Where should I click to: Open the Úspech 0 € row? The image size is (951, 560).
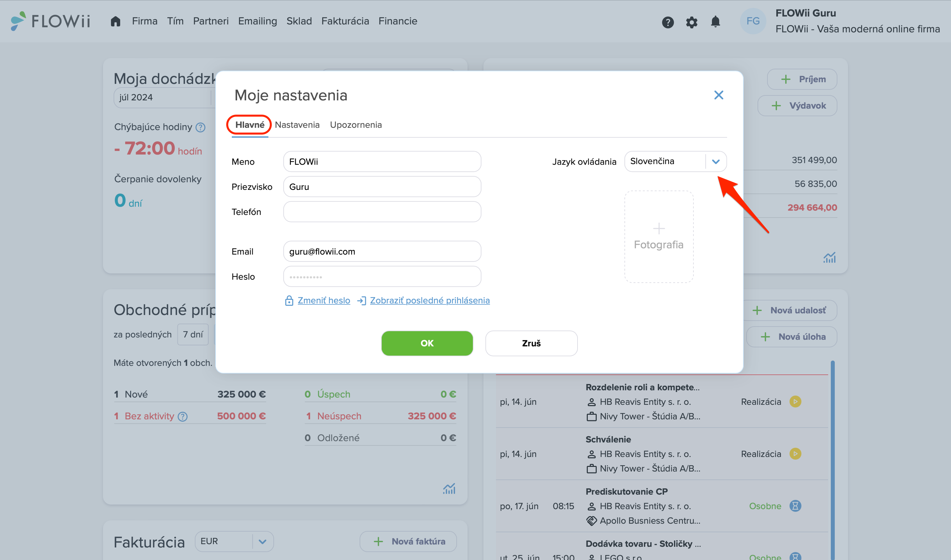(x=380, y=394)
